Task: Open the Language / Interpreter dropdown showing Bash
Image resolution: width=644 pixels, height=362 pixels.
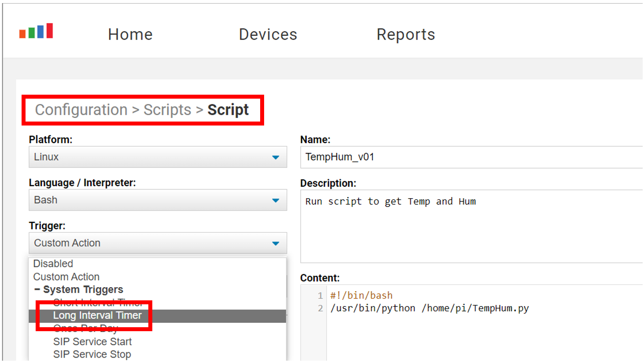Action: tap(158, 200)
